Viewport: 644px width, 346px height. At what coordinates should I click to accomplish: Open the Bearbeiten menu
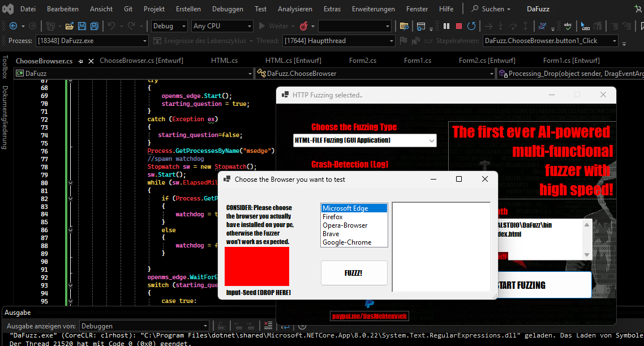click(63, 8)
